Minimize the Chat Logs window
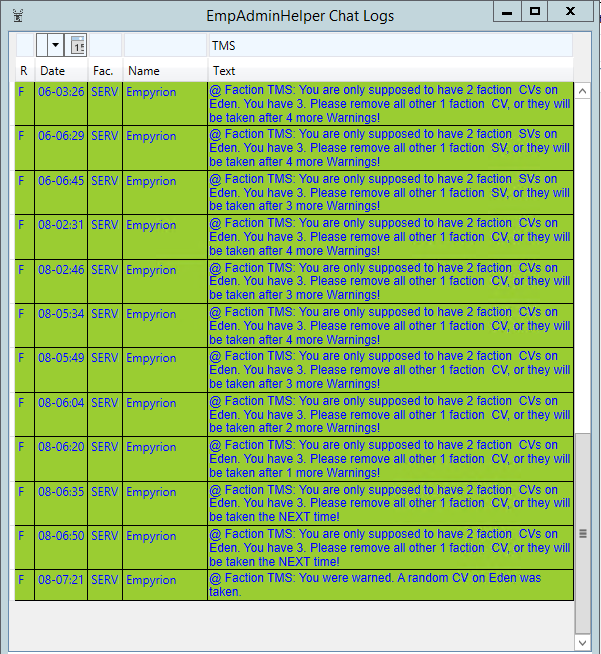Image resolution: width=601 pixels, height=654 pixels. click(507, 12)
